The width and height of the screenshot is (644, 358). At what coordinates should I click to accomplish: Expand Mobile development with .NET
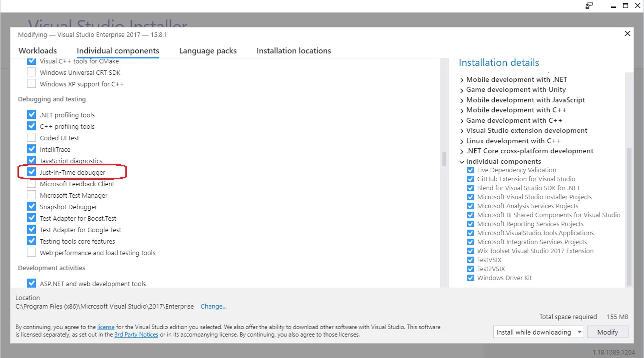coord(462,79)
